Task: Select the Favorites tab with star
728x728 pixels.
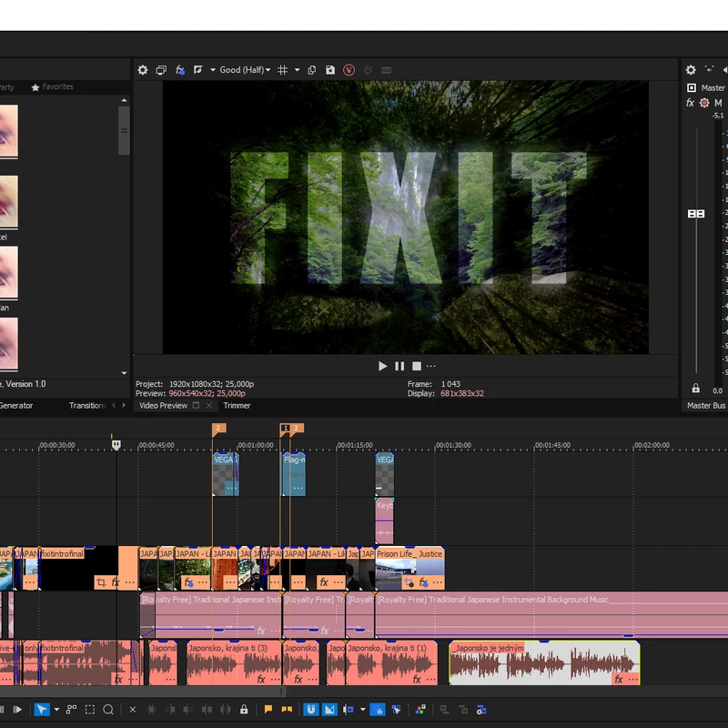Action: pyautogui.click(x=52, y=86)
